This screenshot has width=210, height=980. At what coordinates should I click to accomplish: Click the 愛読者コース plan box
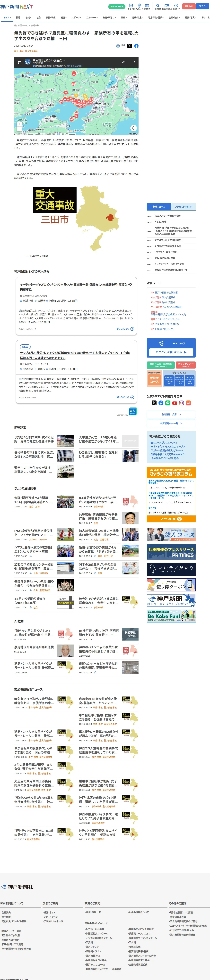pyautogui.click(x=154, y=380)
